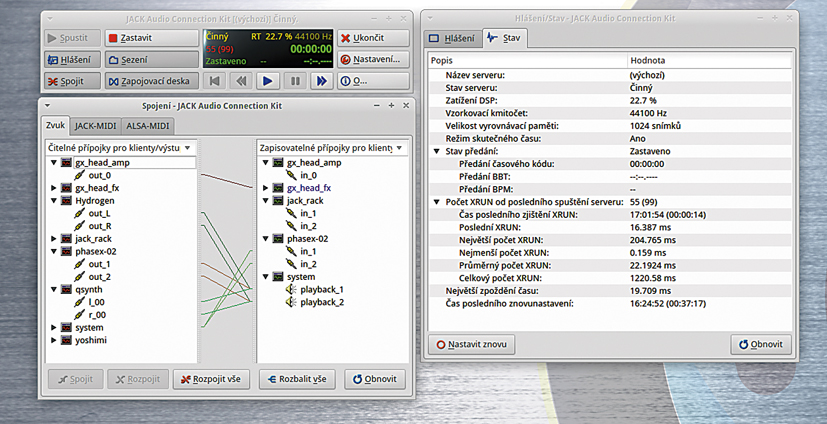Refresh connections with Obnovit
The image size is (827, 424).
375,379
